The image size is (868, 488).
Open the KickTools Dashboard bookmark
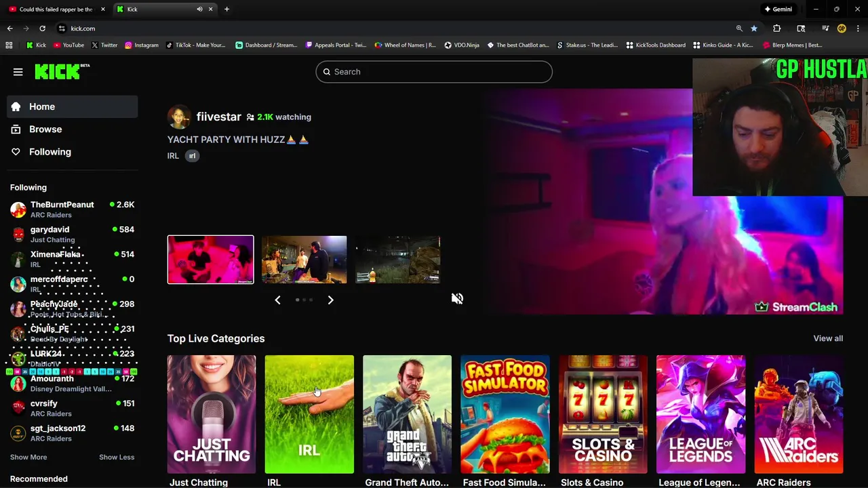[x=656, y=45]
